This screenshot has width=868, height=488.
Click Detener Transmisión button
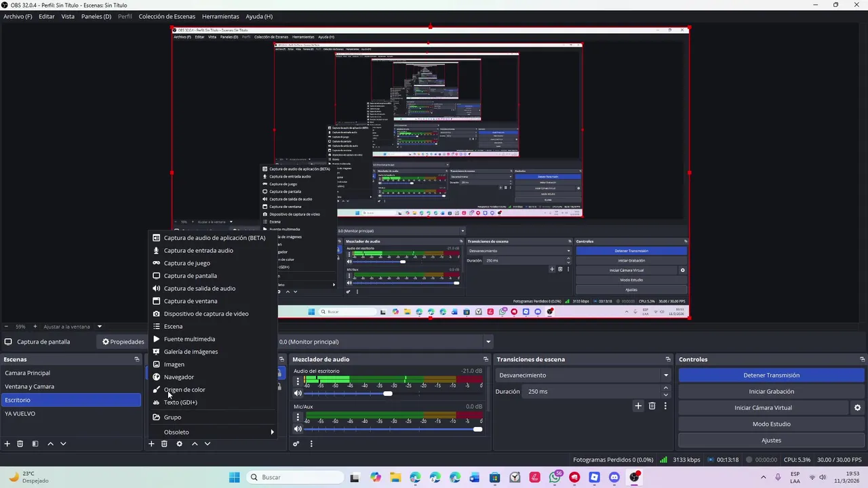coord(772,375)
